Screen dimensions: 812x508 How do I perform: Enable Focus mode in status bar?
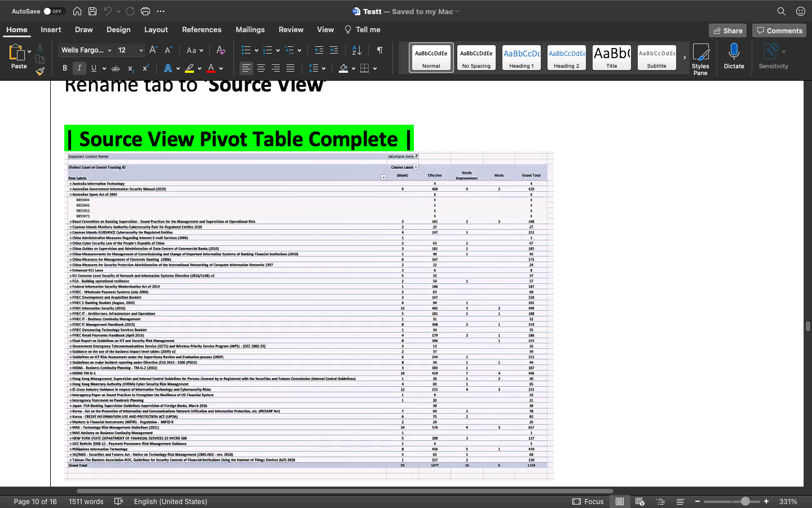click(588, 501)
